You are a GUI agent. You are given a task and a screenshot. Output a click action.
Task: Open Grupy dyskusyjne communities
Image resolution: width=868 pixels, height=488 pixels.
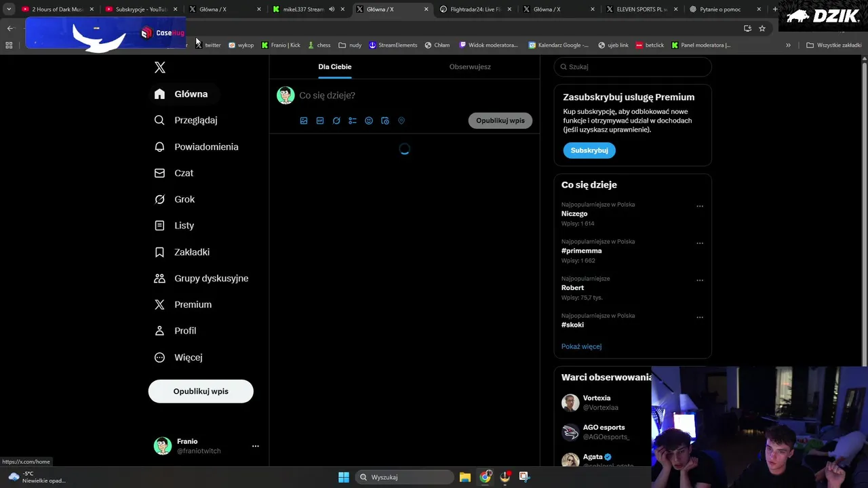tap(201, 279)
